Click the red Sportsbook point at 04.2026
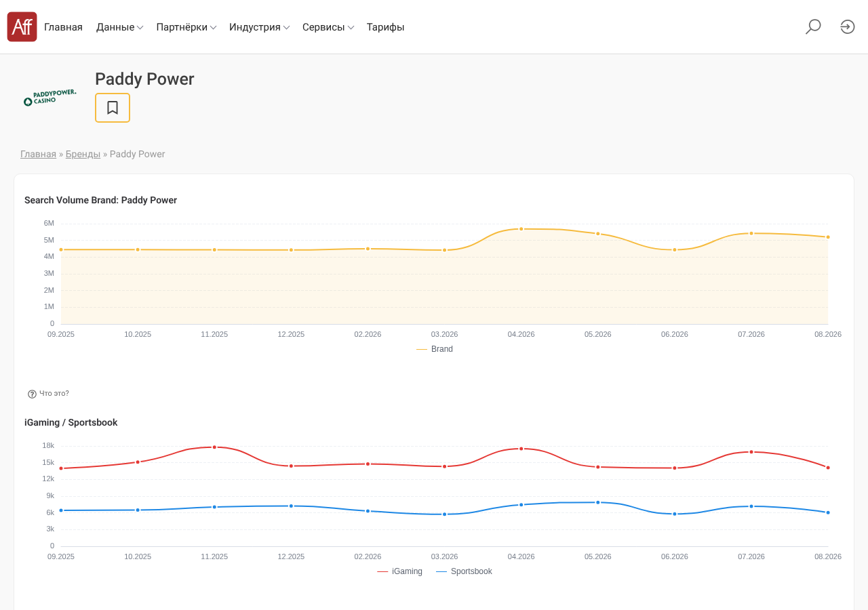This screenshot has height=610, width=868. click(521, 449)
